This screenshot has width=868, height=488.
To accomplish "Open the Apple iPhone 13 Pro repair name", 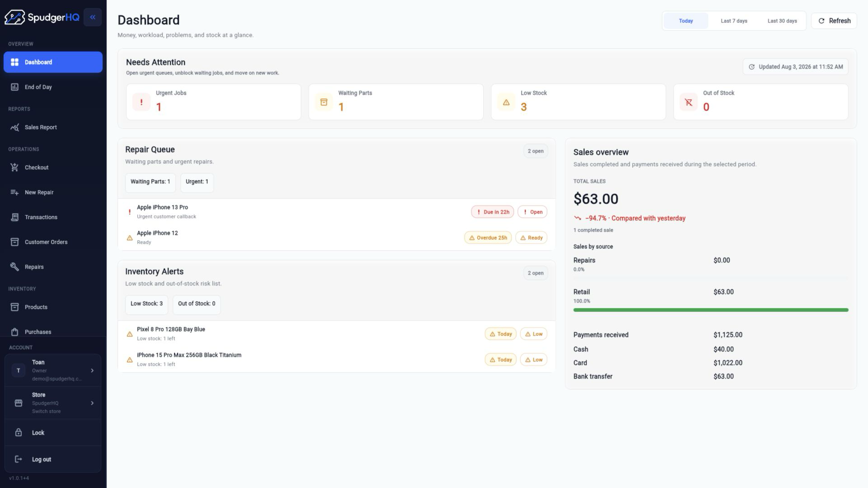I will [x=162, y=207].
